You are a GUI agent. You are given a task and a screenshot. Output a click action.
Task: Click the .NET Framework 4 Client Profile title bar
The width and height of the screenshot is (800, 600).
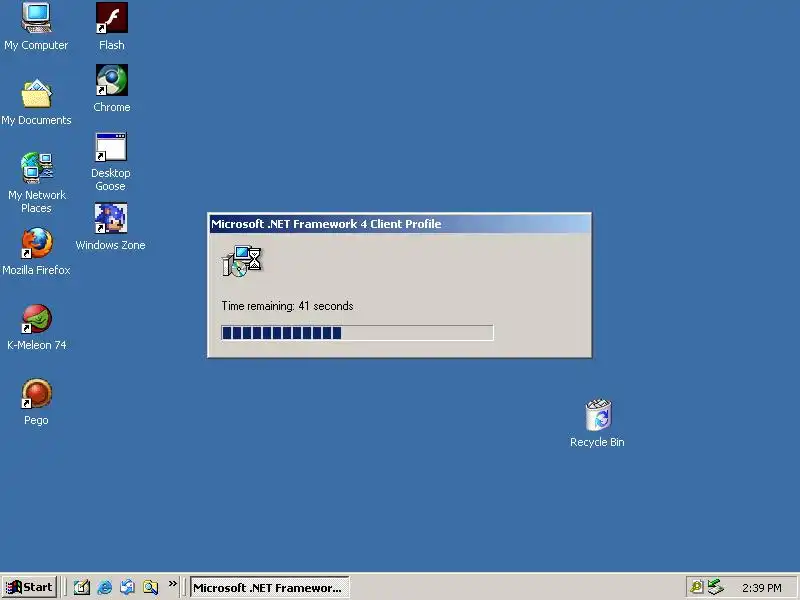(400, 224)
